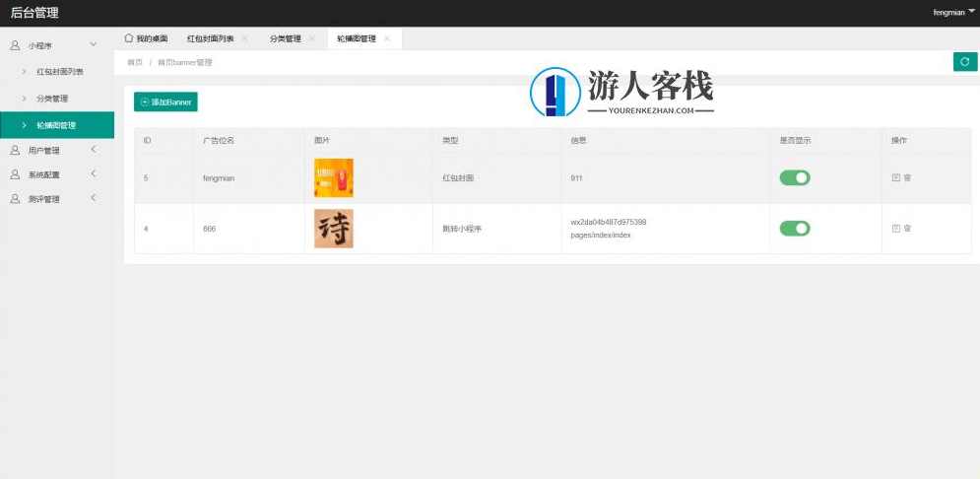
Task: Click the 添加Banner button
Action: click(165, 102)
